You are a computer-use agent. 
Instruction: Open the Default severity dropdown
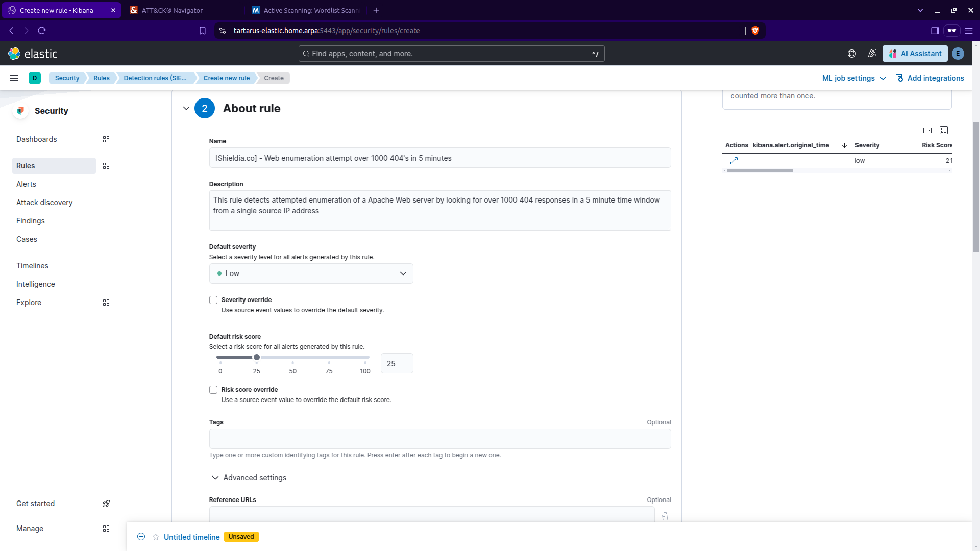(x=311, y=273)
